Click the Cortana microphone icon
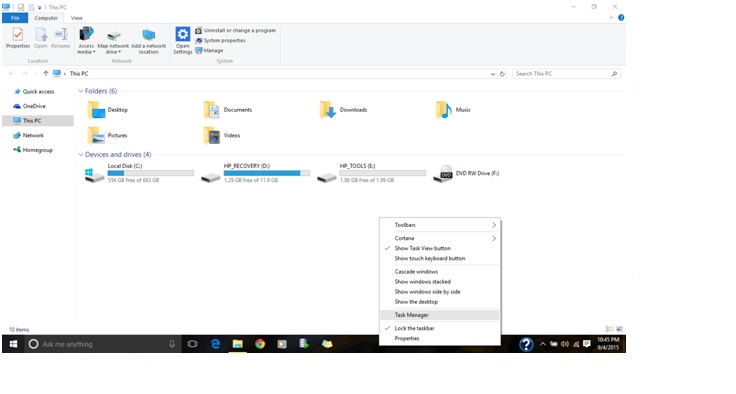The width and height of the screenshot is (736, 394). (172, 344)
